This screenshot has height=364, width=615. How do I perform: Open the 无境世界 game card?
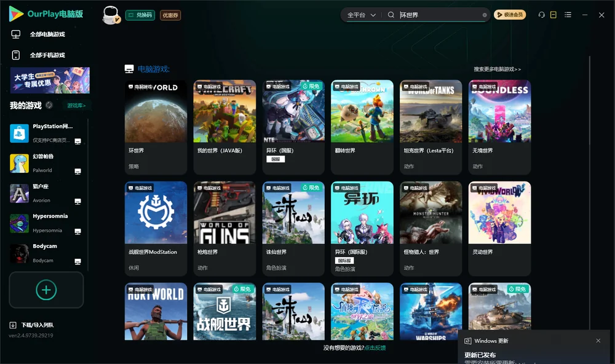tap(499, 127)
